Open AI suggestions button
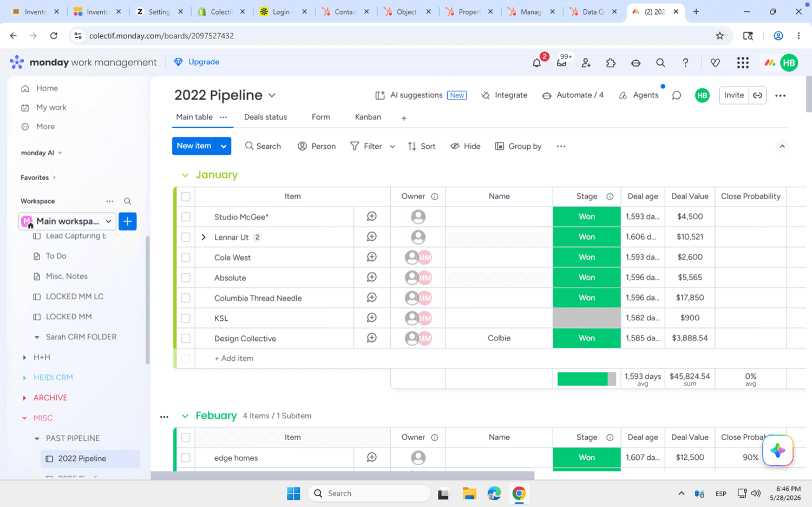Viewport: 812px width, 507px height. pos(421,95)
